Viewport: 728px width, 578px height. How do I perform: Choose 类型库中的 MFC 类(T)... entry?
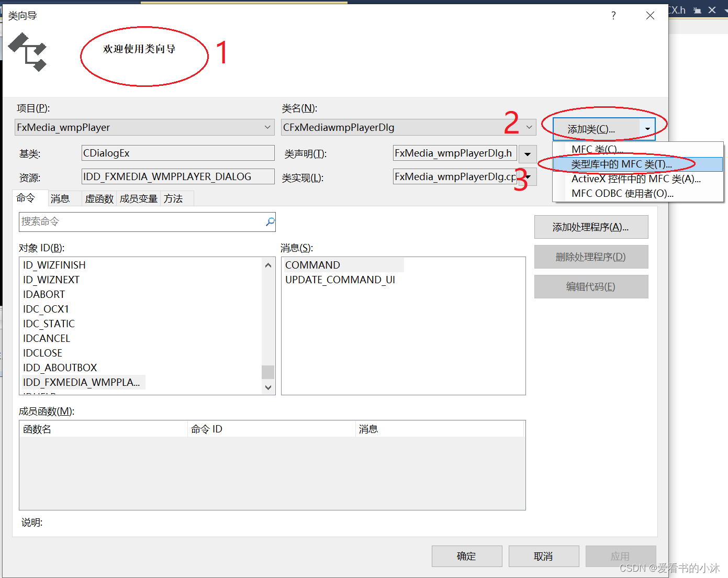point(638,164)
